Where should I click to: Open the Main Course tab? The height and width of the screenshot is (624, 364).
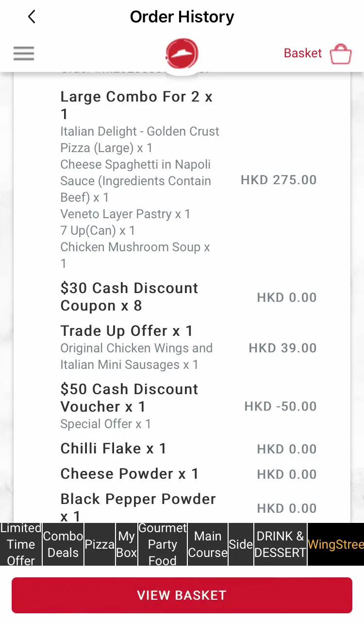click(x=208, y=544)
